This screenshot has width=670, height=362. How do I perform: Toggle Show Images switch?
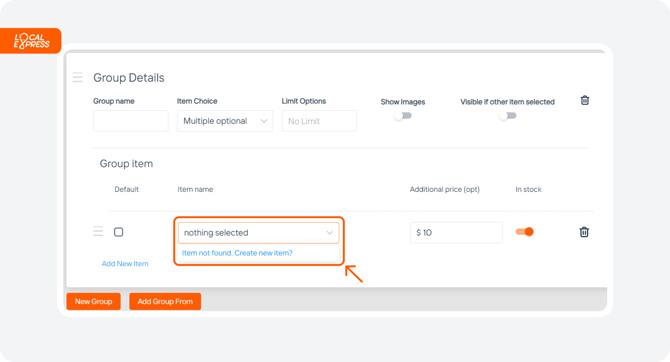click(403, 116)
